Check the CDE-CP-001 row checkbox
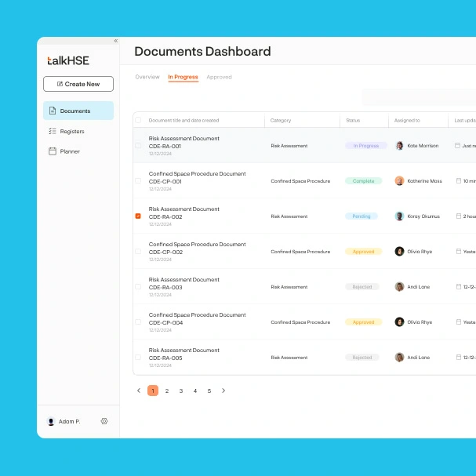 click(138, 180)
